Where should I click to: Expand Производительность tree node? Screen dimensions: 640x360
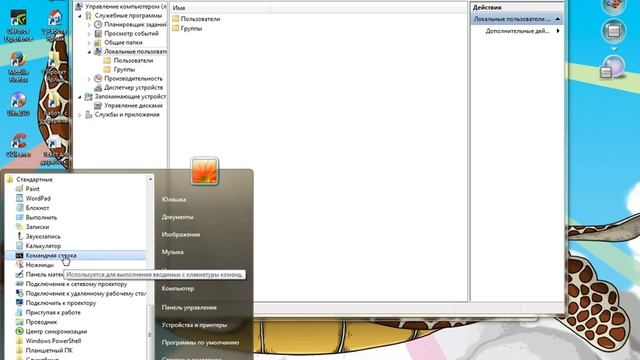89,79
